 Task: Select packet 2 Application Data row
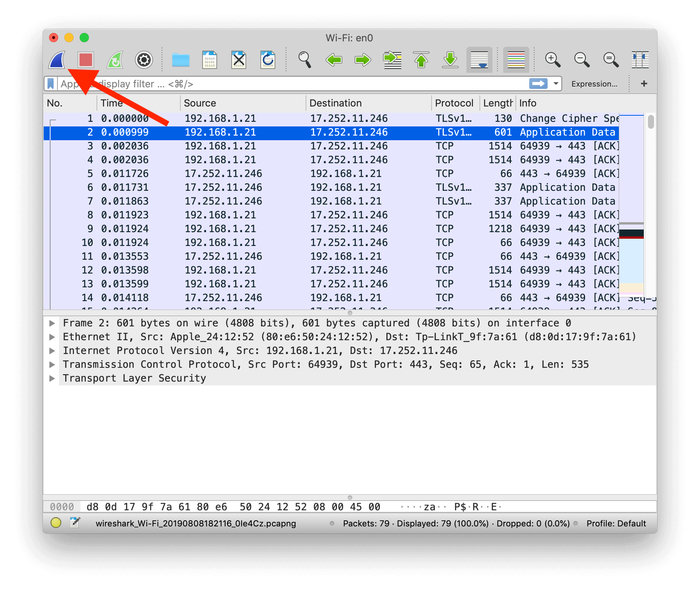[x=331, y=132]
